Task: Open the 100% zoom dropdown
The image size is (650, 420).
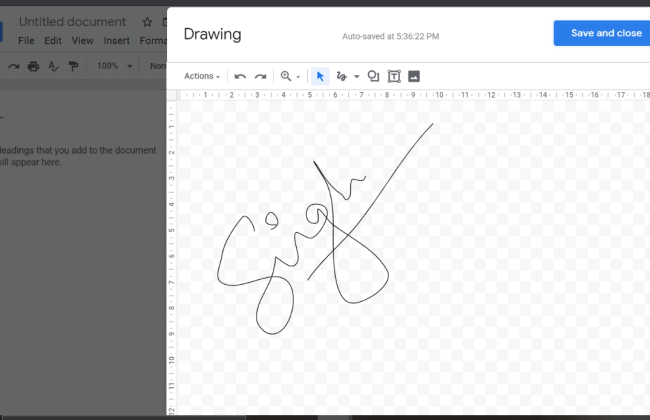Action: (x=114, y=66)
